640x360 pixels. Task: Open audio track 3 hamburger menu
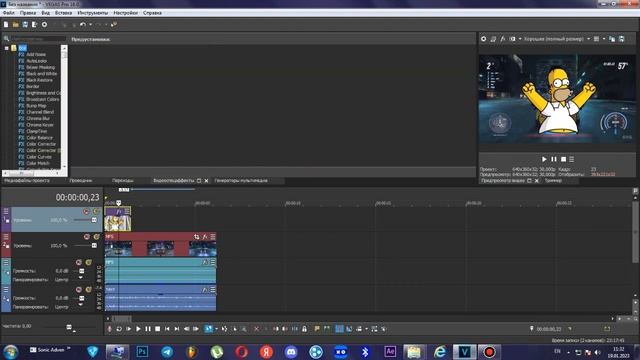pos(6,262)
